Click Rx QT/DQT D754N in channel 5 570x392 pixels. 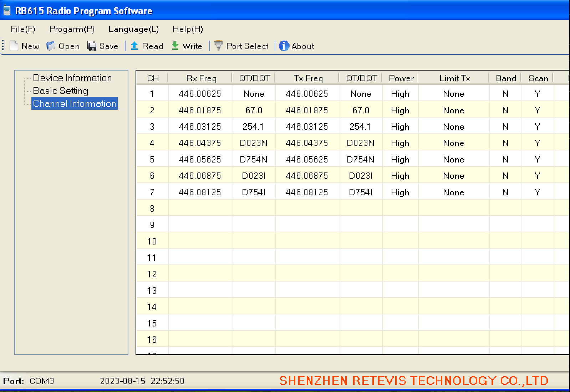[x=254, y=159]
